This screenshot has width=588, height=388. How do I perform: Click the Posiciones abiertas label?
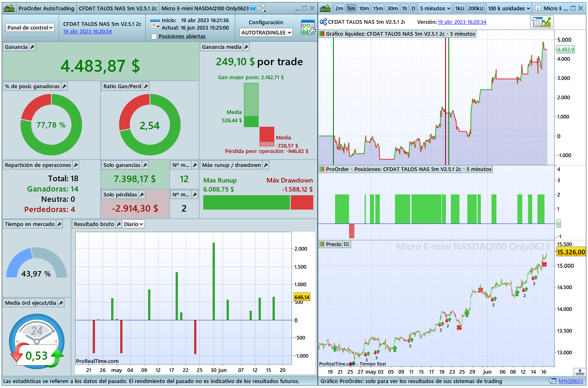pos(182,37)
